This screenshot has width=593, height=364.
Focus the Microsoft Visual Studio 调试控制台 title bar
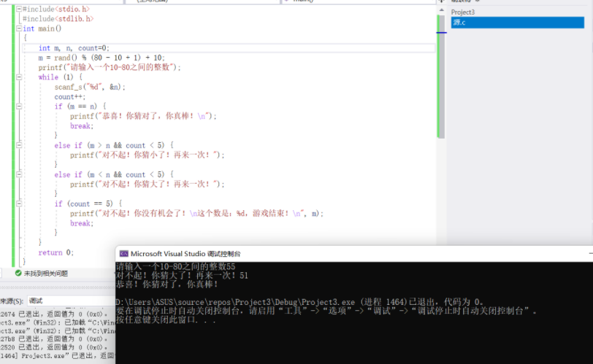coord(354,254)
